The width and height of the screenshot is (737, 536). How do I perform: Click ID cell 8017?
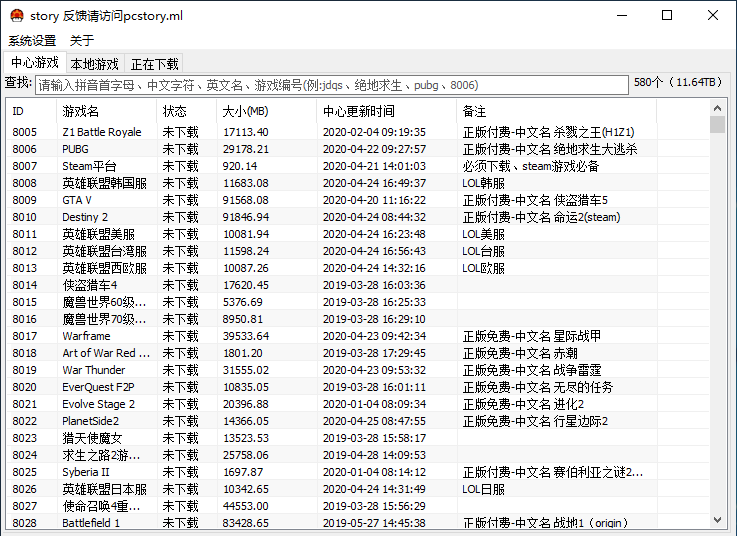(x=24, y=336)
